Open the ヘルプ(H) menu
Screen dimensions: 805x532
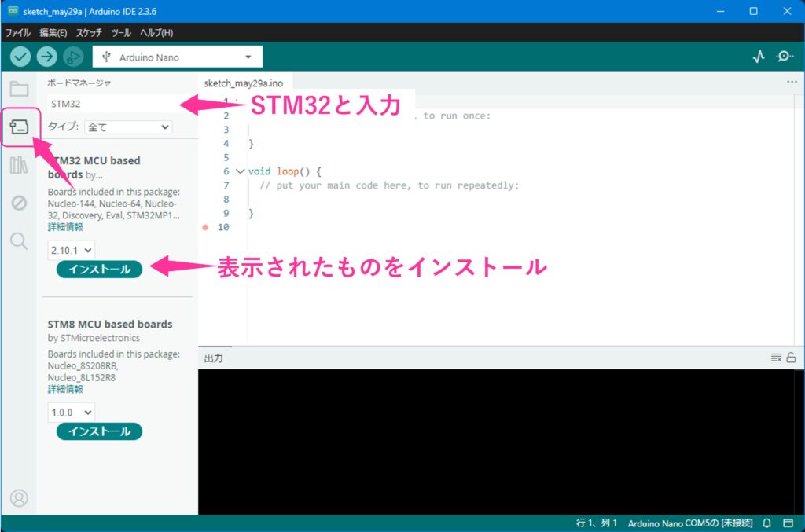(x=156, y=33)
